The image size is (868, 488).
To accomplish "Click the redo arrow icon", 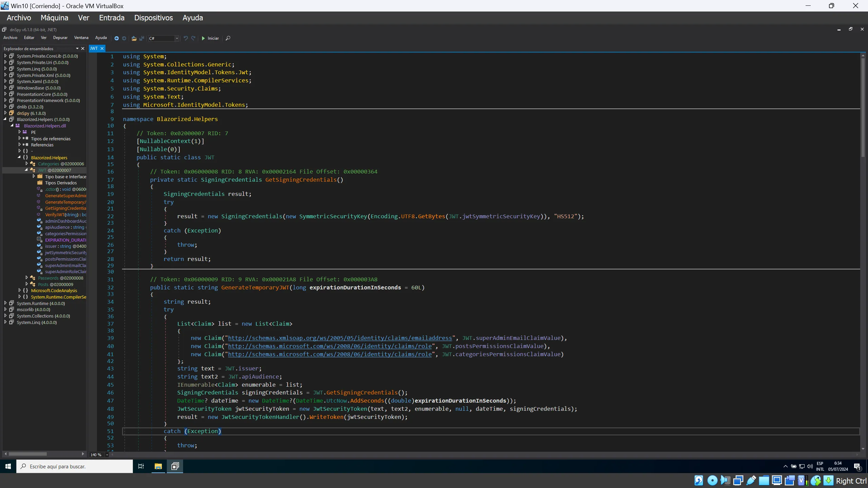I will (193, 38).
